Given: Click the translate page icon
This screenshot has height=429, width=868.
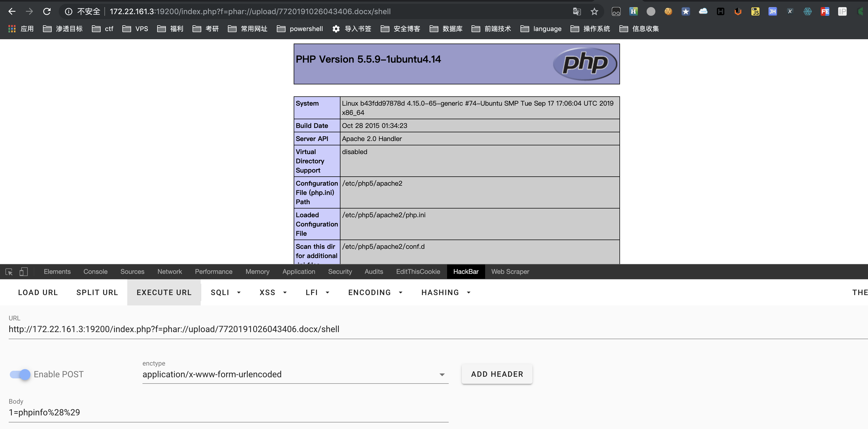Looking at the screenshot, I should (x=576, y=11).
